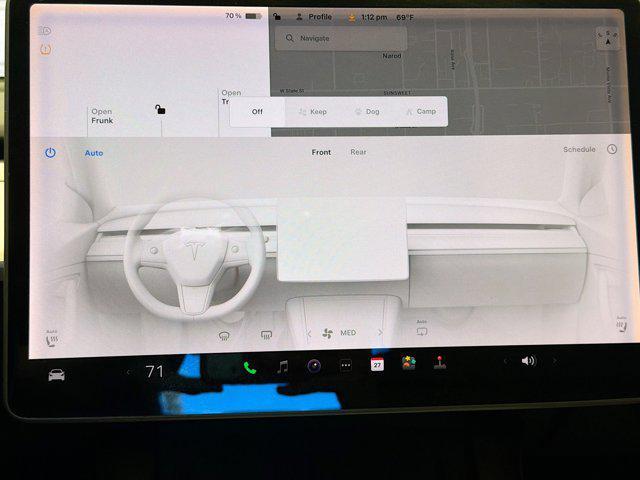Increase volume with right arrow

(x=555, y=361)
